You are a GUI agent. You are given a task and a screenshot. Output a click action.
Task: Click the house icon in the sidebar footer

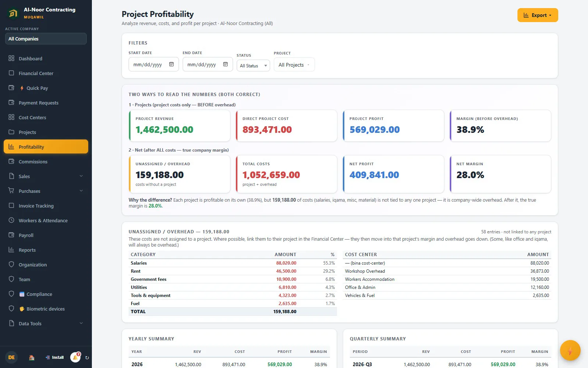click(32, 357)
